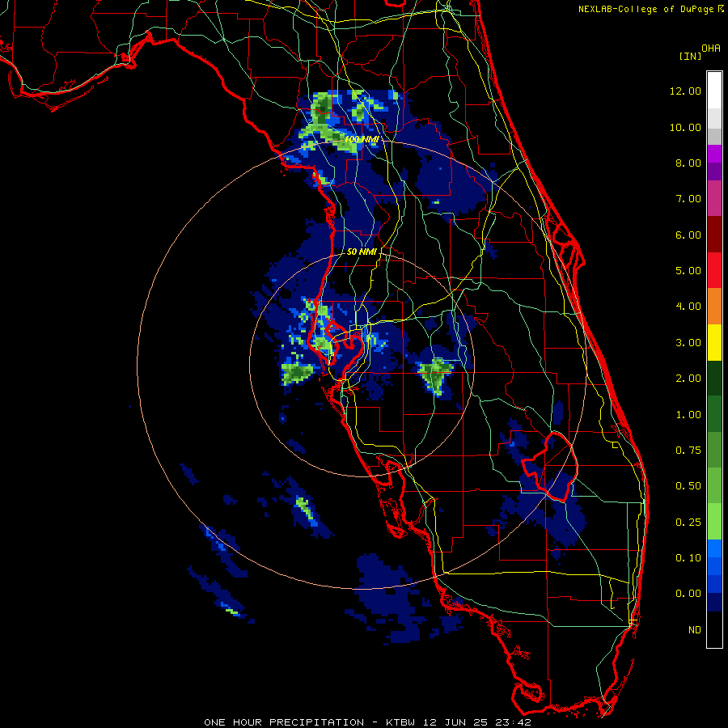Click the 0.25 legend value
The width and height of the screenshot is (728, 728).
688,523
